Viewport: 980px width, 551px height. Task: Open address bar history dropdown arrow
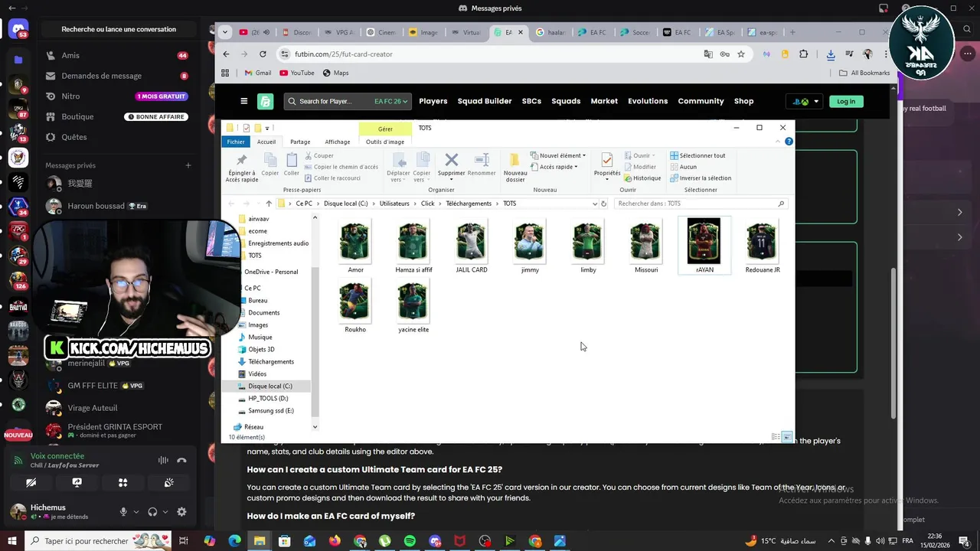pyautogui.click(x=594, y=204)
